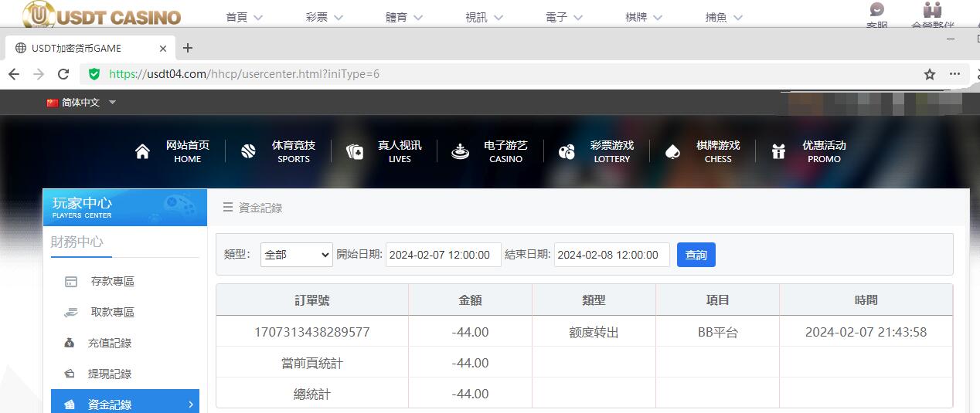980x413 pixels.
Task: Open the 類型 全部 dropdown
Action: [x=297, y=255]
